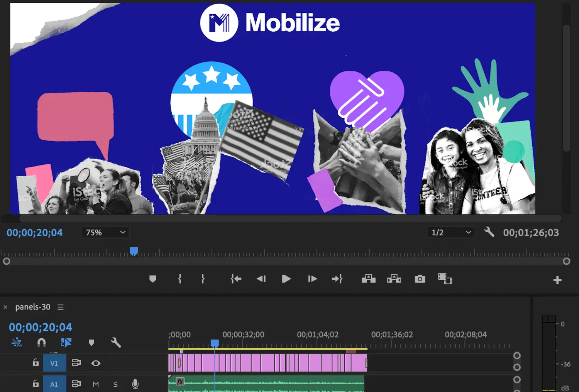The width and height of the screenshot is (579, 392).
Task: Toggle timeline Snap magnet
Action: (x=41, y=342)
